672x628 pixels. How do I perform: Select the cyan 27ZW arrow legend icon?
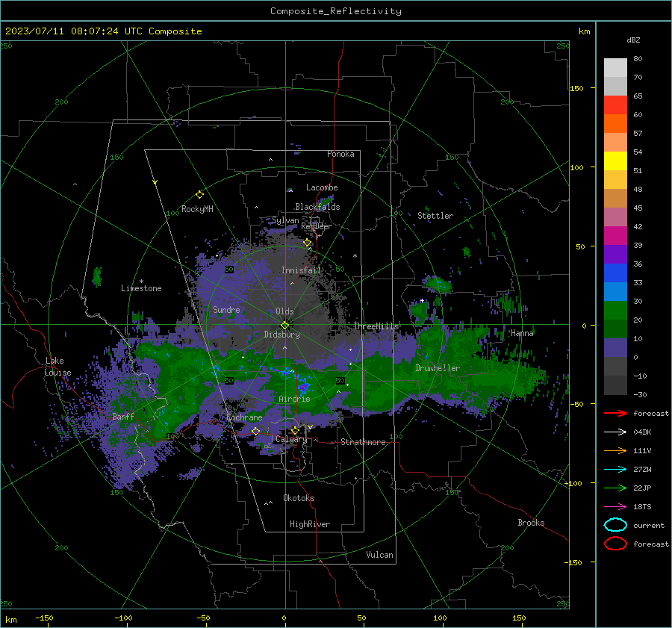[615, 470]
